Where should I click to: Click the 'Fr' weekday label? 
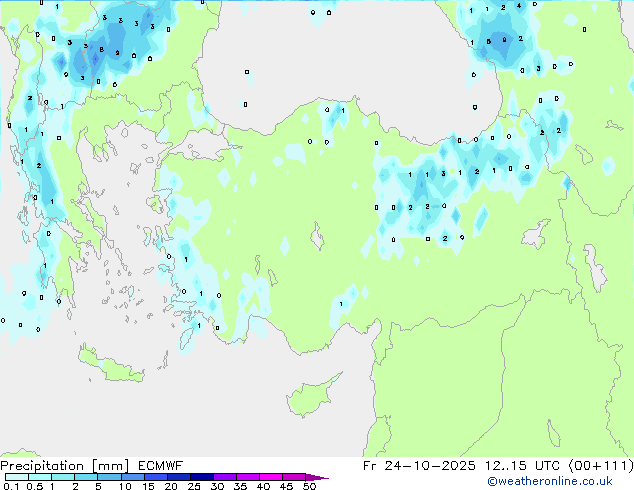[x=370, y=466]
